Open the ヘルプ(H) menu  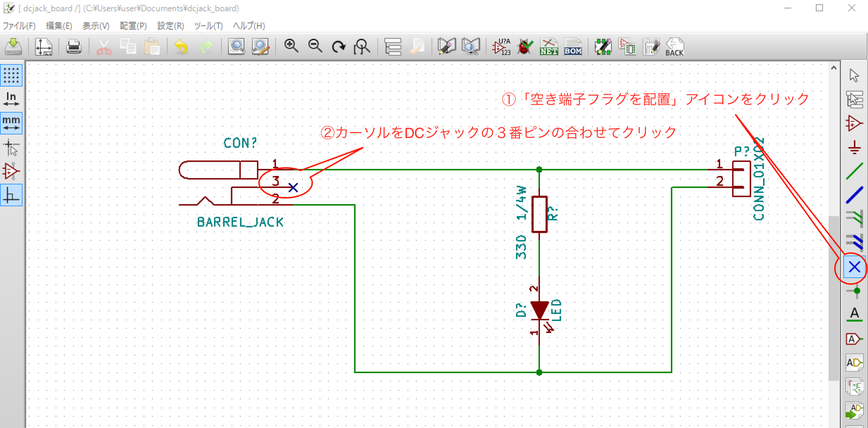click(x=249, y=26)
